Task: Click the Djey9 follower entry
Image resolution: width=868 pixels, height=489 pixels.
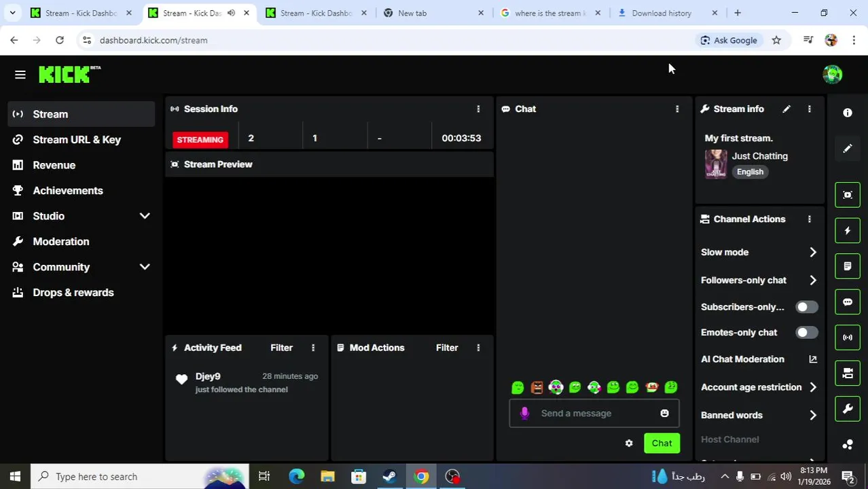Action: coord(247,382)
